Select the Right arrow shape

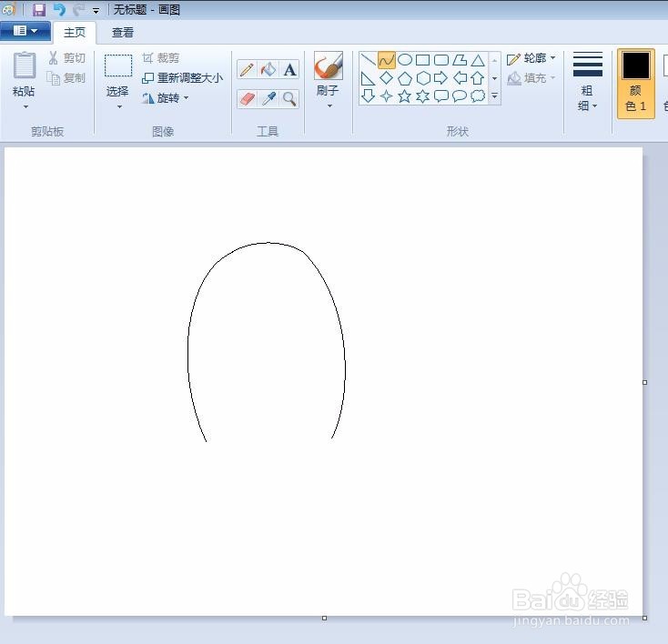click(x=440, y=78)
